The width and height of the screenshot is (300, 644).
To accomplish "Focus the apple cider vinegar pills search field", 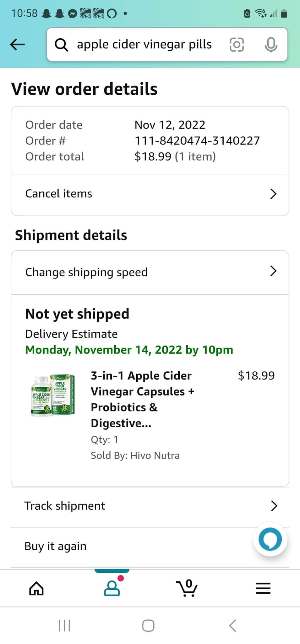I will tap(144, 44).
